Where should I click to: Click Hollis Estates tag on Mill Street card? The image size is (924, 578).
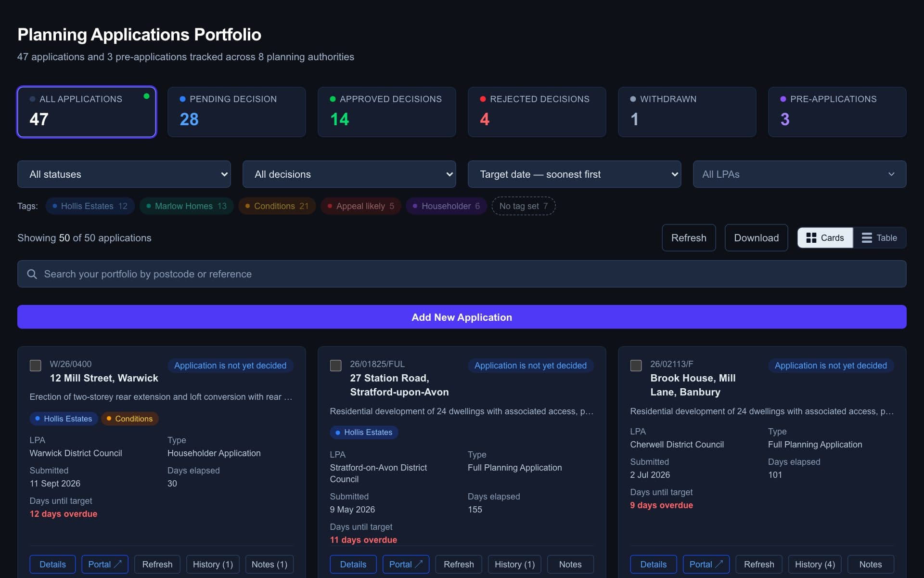click(x=64, y=419)
